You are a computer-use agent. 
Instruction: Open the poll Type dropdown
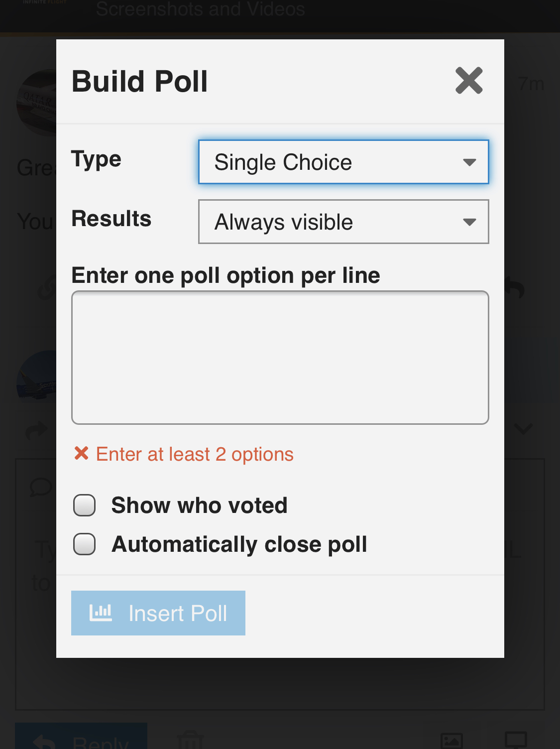(x=343, y=162)
